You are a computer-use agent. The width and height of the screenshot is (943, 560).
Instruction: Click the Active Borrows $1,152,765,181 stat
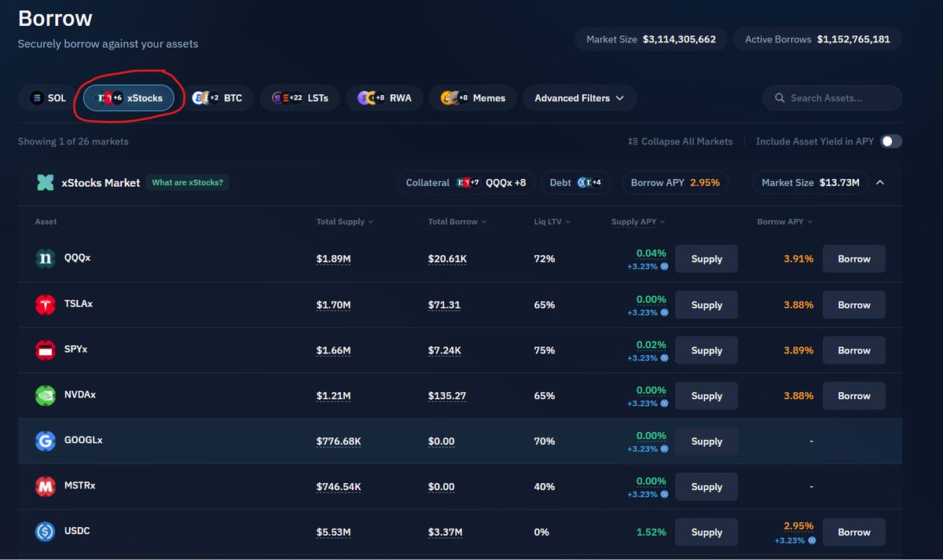817,39
